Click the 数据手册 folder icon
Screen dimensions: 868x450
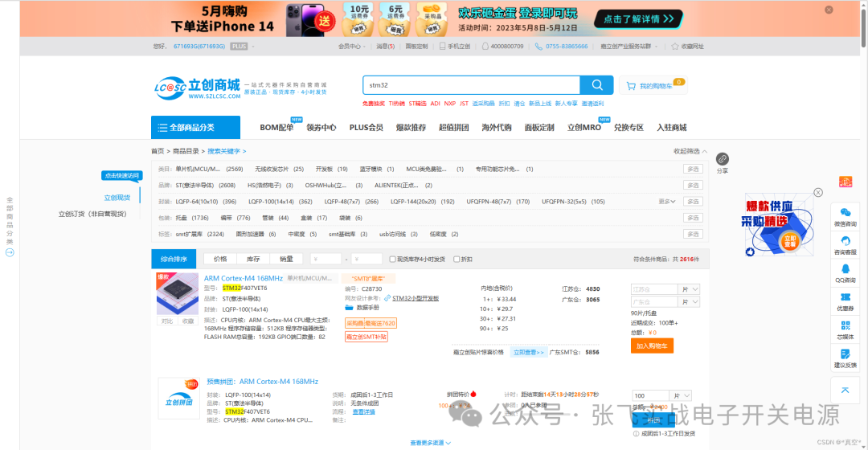point(349,308)
